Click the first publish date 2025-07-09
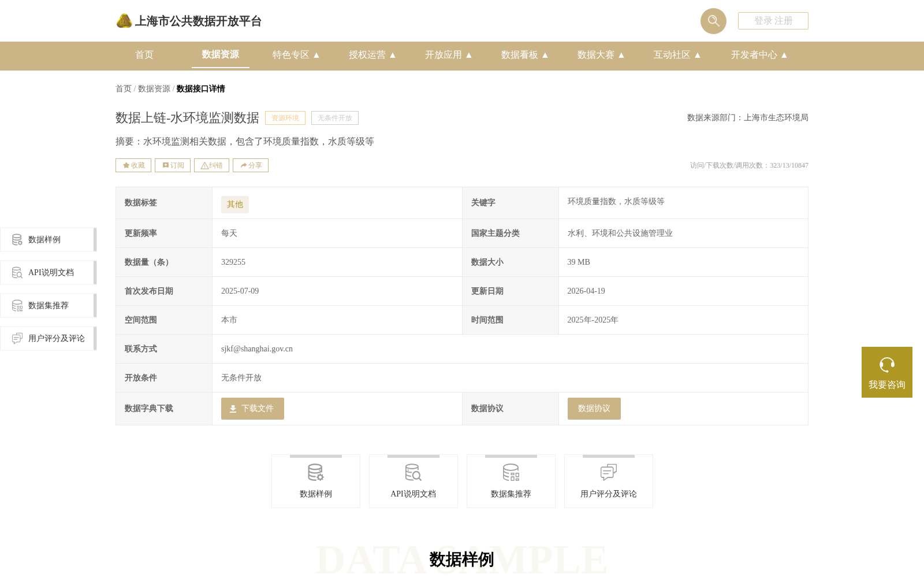The height and width of the screenshot is (578, 924). (x=240, y=291)
